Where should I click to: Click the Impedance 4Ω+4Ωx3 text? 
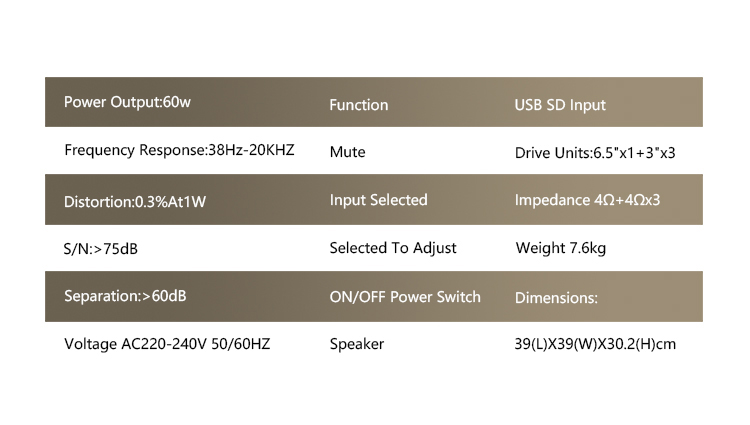[587, 200]
